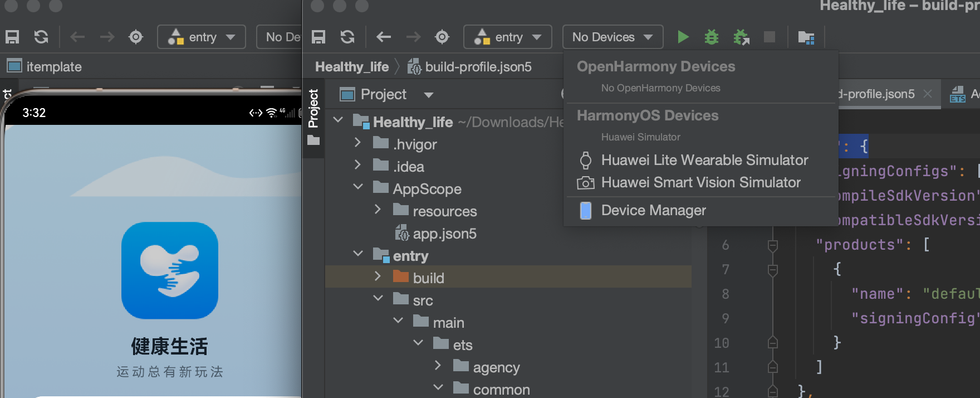Image resolution: width=980 pixels, height=398 pixels.
Task: Expand the build folder arrow
Action: point(378,276)
